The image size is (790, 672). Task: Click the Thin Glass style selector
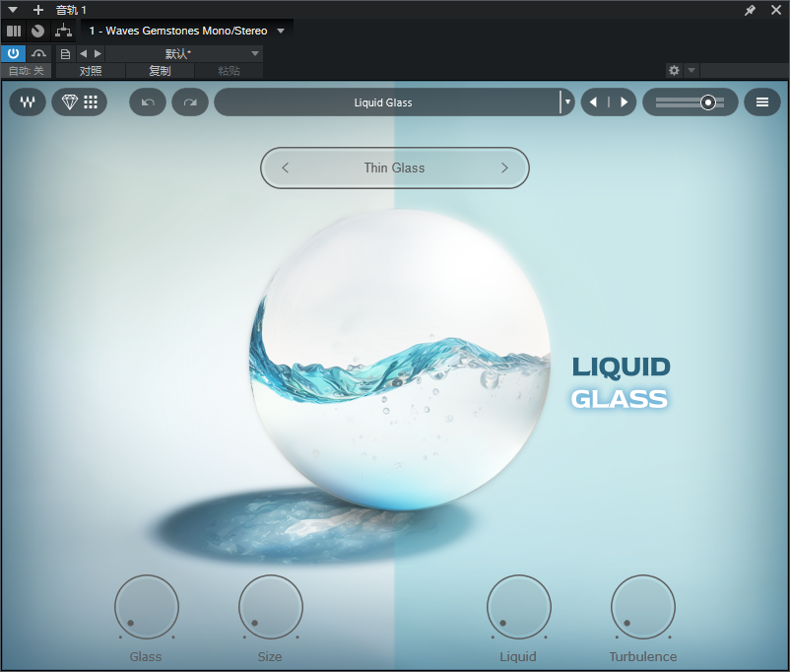pyautogui.click(x=394, y=168)
